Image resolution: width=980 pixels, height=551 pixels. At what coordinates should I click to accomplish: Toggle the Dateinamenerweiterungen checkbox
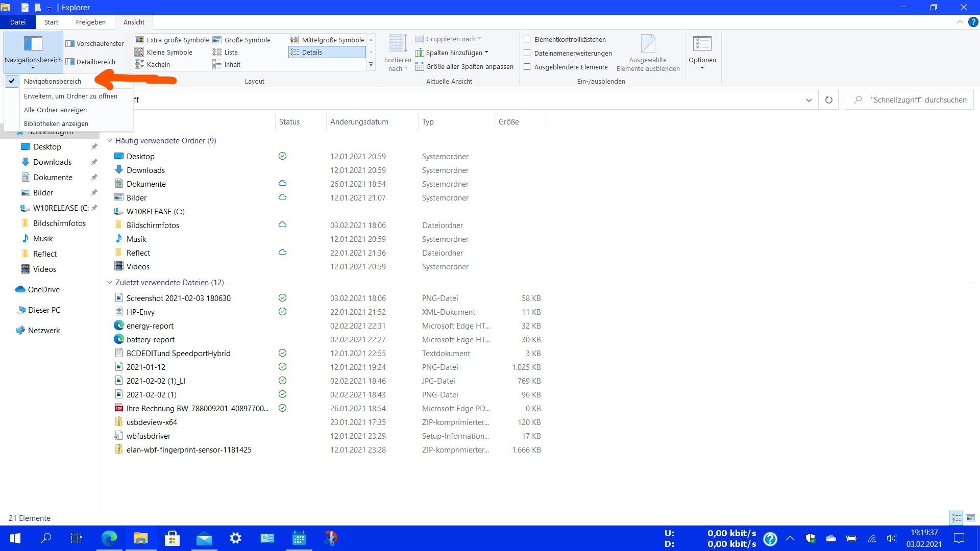tap(527, 53)
